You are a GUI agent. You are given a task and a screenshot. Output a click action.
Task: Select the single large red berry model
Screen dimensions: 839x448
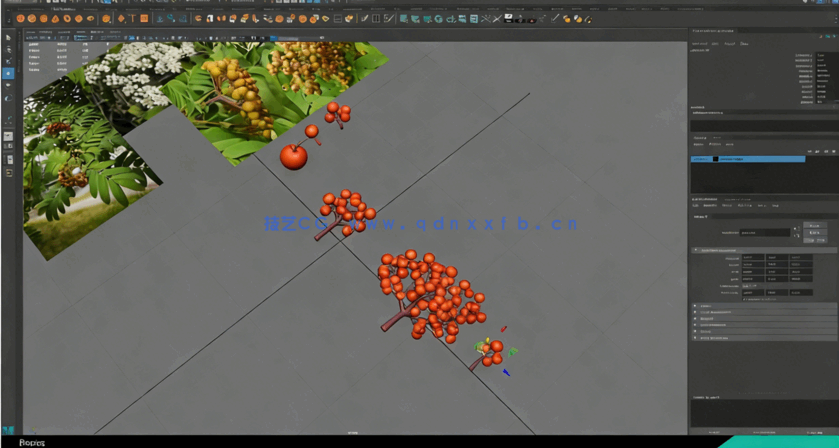point(294,157)
